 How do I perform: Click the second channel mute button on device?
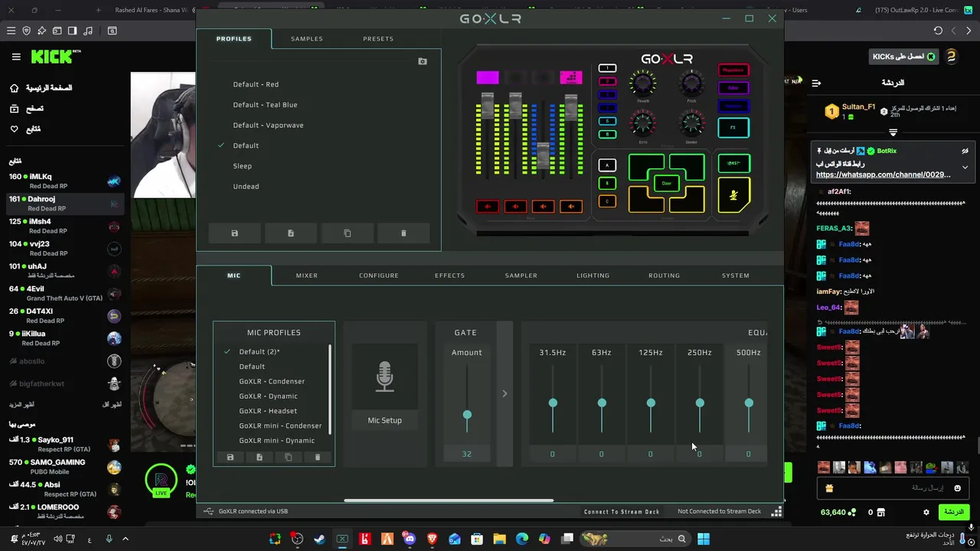coord(515,206)
